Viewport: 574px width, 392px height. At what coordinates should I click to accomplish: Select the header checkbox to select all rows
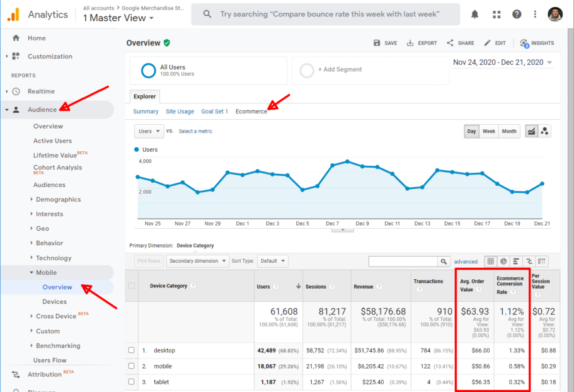(x=131, y=285)
